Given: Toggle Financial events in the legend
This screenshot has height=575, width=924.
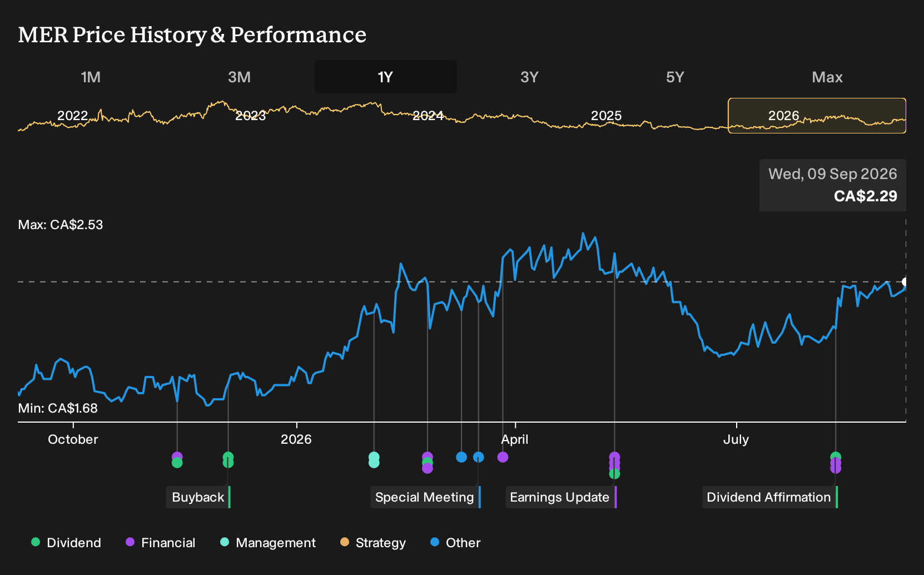Looking at the screenshot, I should 161,543.
